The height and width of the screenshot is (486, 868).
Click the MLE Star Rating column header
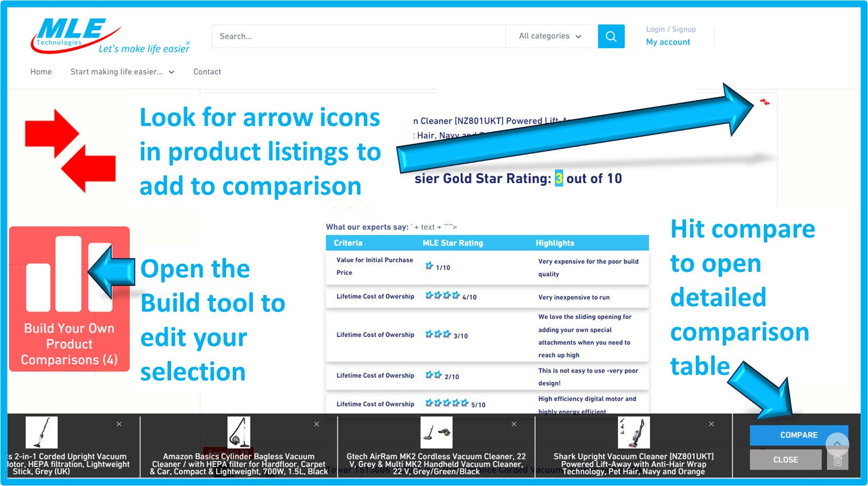coord(453,243)
